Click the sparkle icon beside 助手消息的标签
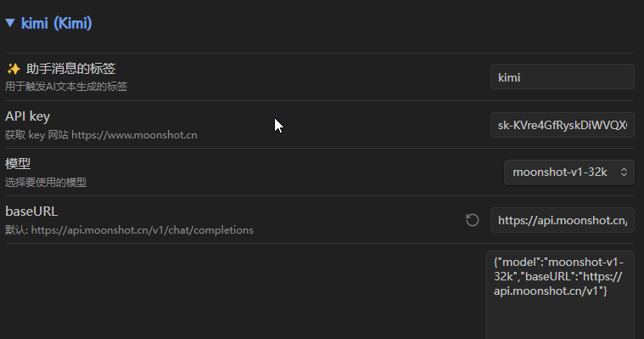This screenshot has height=339, width=644. point(14,69)
